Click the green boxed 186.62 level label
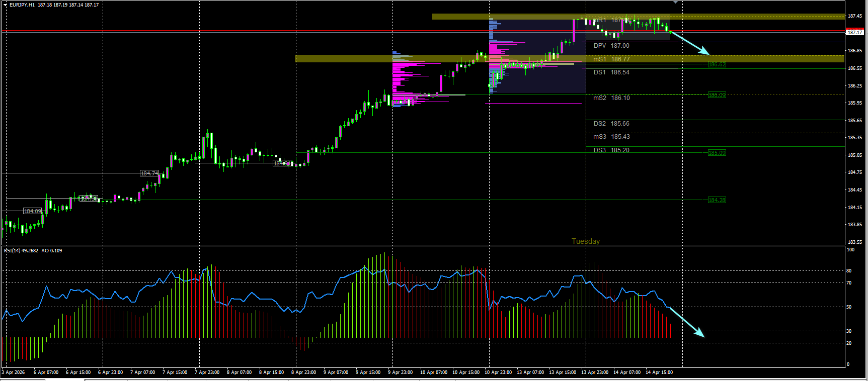Viewport: 868px width, 381px height. (x=717, y=64)
